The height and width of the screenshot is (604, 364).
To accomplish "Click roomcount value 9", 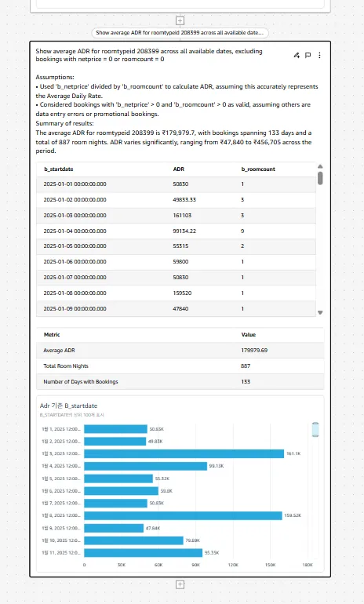I will point(242,231).
